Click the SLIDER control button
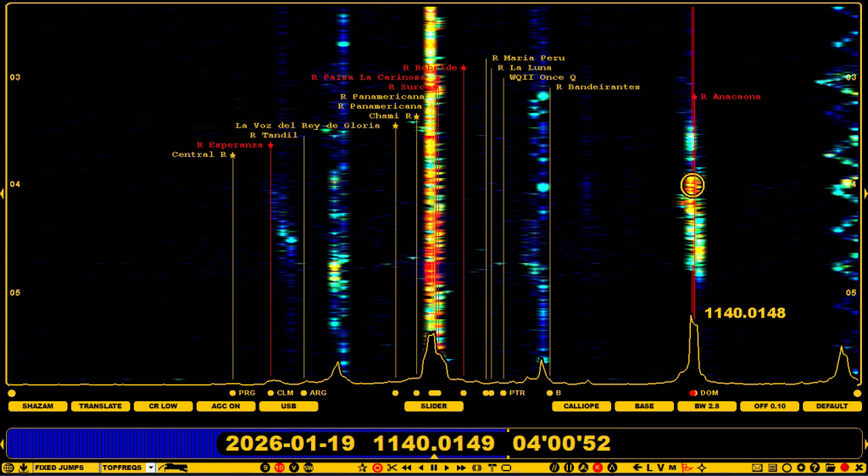Image resolution: width=868 pixels, height=476 pixels. (434, 406)
